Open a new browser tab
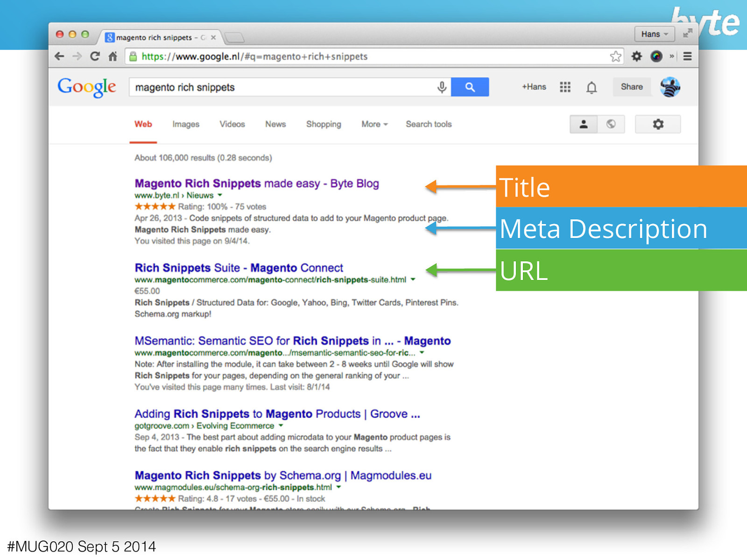Screen dimensions: 747x560 234,37
